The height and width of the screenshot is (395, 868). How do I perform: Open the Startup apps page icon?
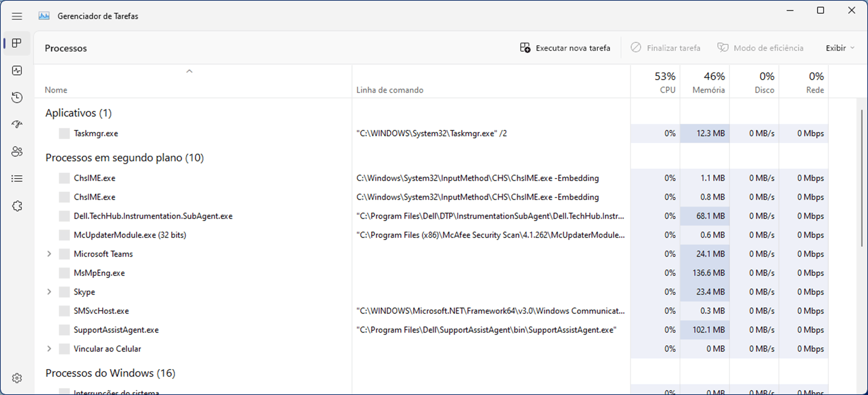tap(17, 124)
